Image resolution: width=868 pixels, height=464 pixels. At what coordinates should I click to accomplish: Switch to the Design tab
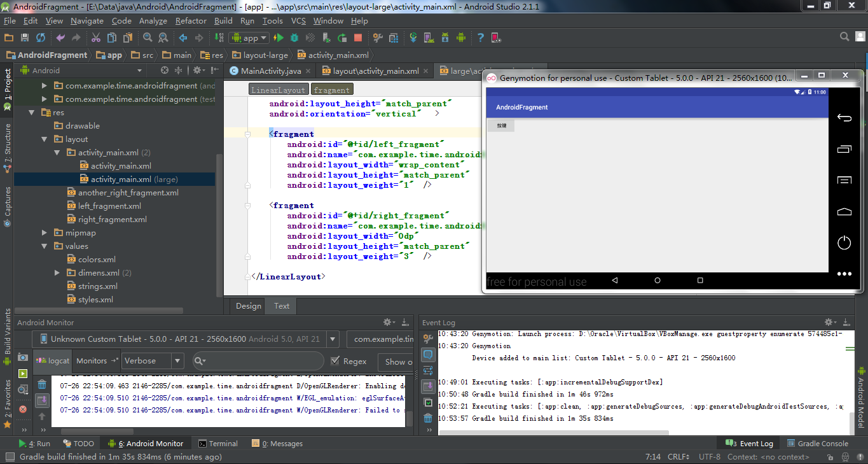(x=249, y=306)
